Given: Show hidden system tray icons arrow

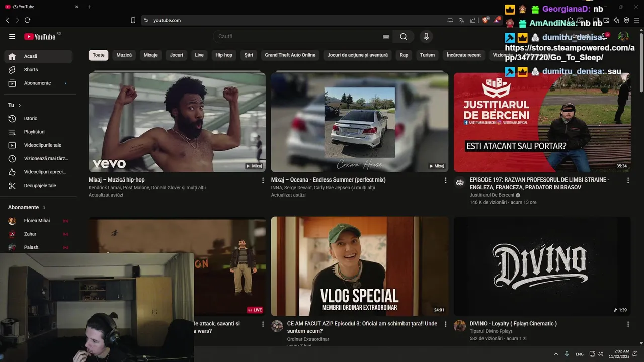Looking at the screenshot, I should (x=556, y=354).
